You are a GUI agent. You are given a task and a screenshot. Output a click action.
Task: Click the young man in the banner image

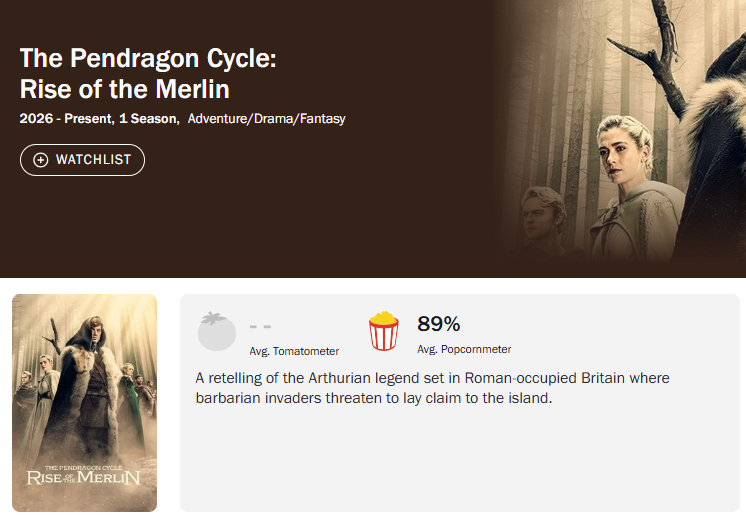pyautogui.click(x=545, y=220)
